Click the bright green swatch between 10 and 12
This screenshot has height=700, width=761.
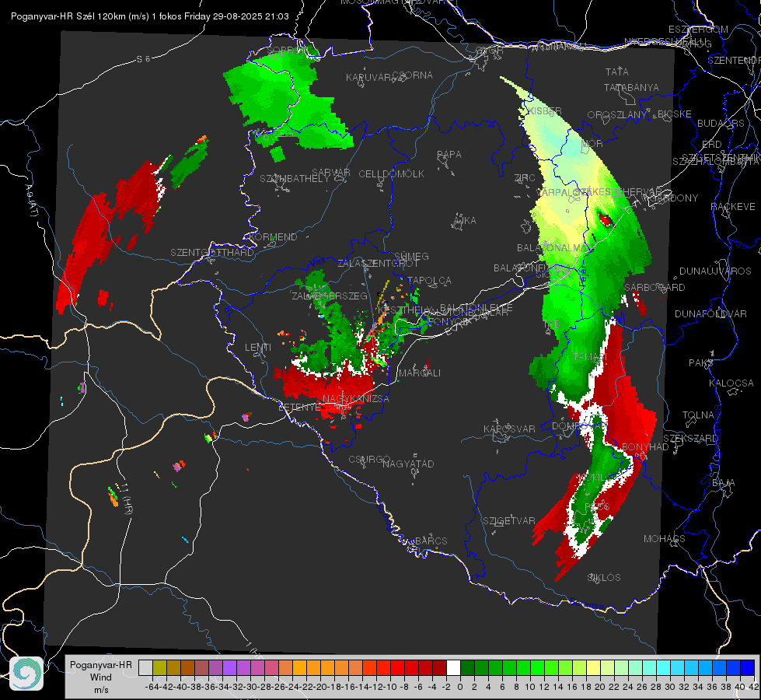click(x=537, y=667)
